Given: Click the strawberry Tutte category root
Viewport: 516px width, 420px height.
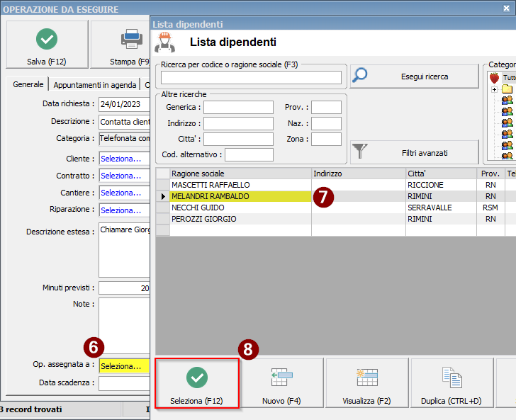Looking at the screenshot, I should [495, 77].
